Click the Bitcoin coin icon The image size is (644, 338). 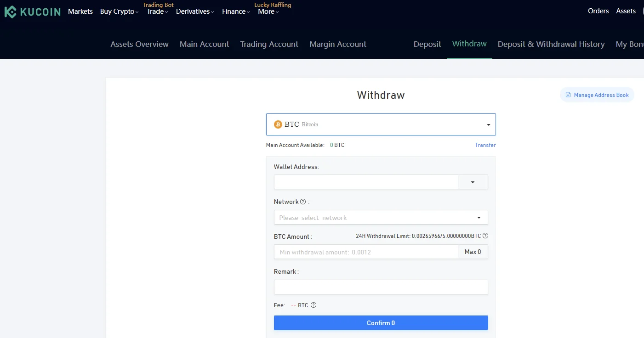278,124
